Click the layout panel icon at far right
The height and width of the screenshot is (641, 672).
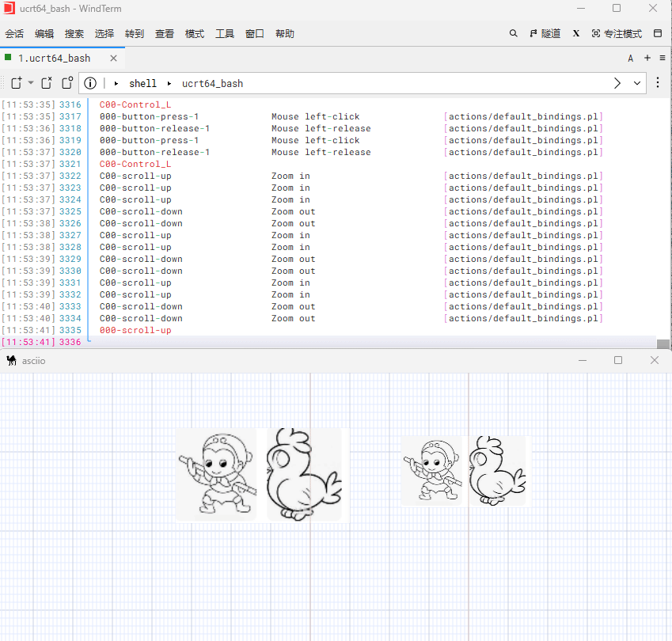pyautogui.click(x=657, y=34)
